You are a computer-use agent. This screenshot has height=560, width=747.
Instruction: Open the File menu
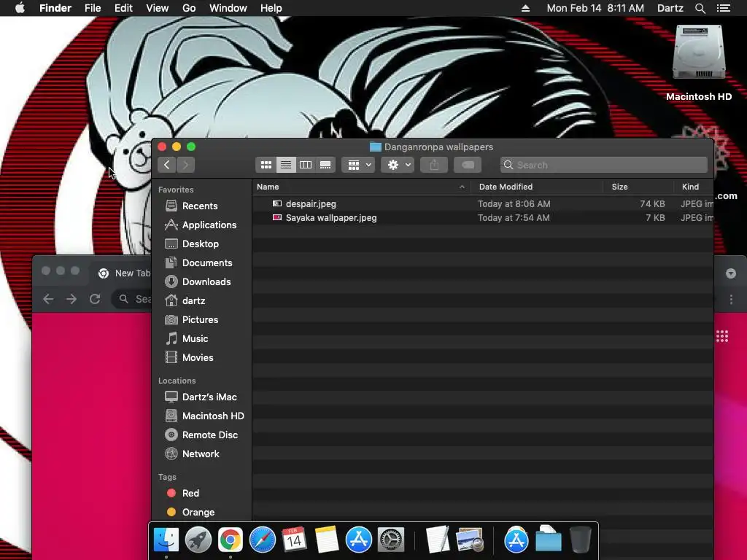(93, 8)
